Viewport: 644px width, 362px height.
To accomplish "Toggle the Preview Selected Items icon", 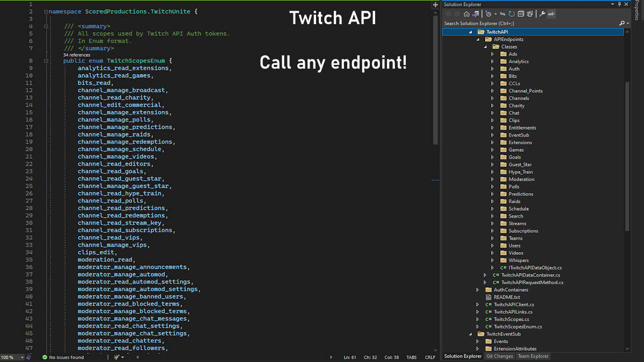I will pos(551,14).
